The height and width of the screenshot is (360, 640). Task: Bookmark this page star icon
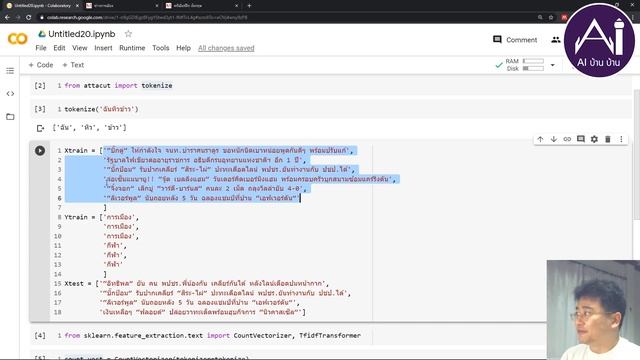pos(551,17)
